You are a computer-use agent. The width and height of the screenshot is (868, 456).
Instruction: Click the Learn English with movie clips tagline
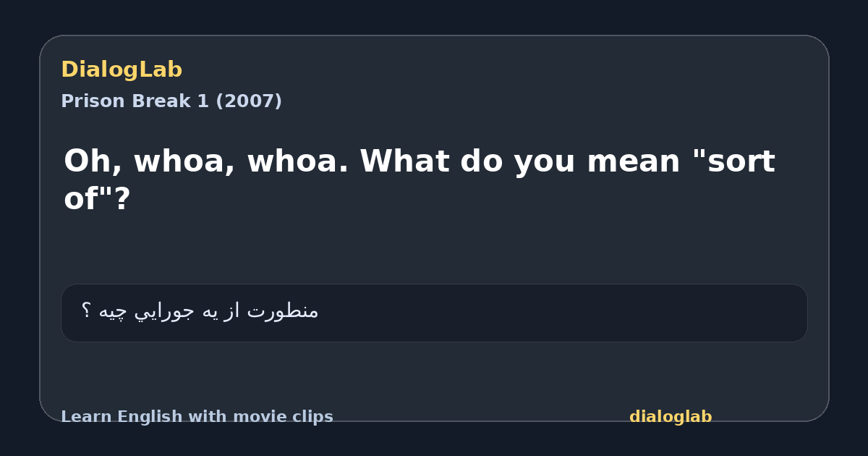(197, 417)
